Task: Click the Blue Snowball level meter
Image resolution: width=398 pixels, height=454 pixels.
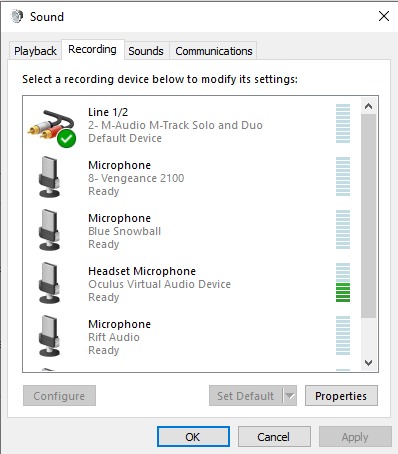Action: [343, 229]
